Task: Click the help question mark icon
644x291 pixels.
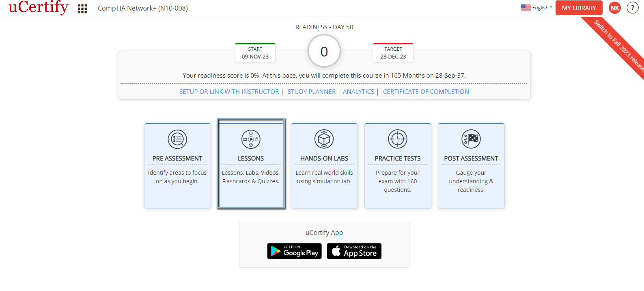Action: 633,8
